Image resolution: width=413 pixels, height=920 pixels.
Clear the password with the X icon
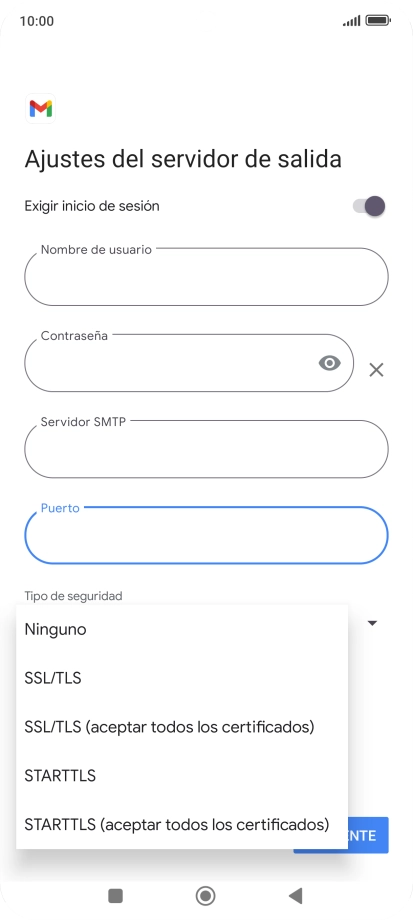pyautogui.click(x=376, y=370)
